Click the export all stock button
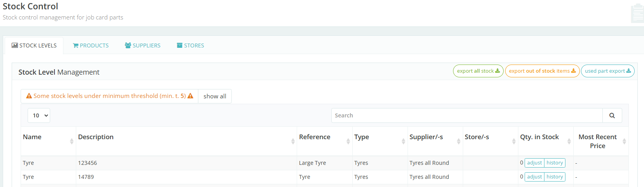This screenshot has height=187, width=644. point(478,71)
